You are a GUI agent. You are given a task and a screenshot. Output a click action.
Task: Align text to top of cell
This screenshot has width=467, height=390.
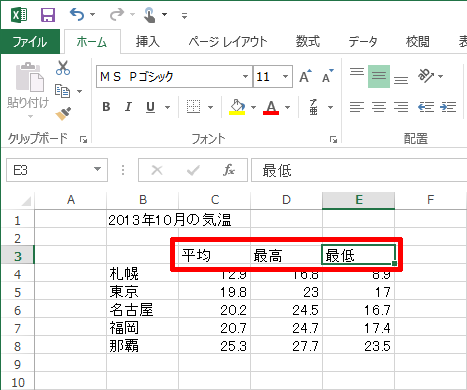357,72
